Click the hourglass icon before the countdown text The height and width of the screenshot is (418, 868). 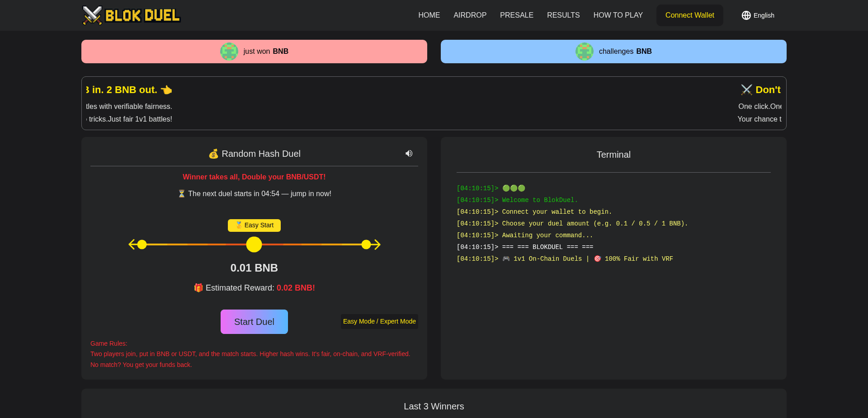pyautogui.click(x=181, y=193)
